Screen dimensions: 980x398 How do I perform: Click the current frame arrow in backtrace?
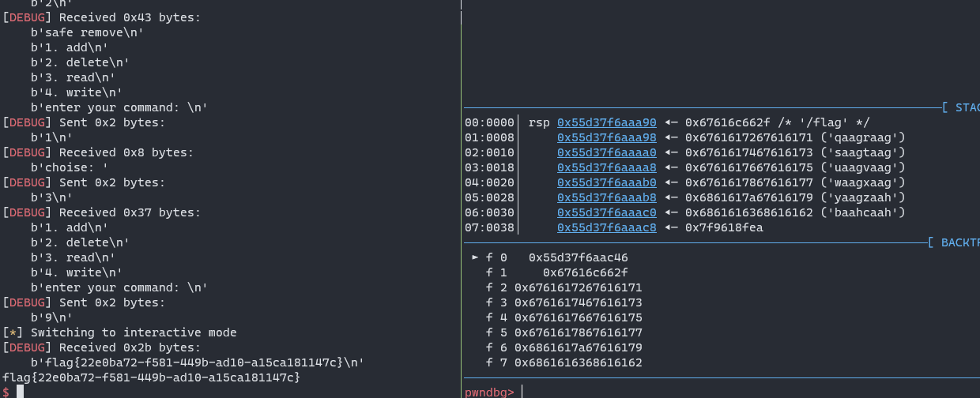(x=475, y=257)
